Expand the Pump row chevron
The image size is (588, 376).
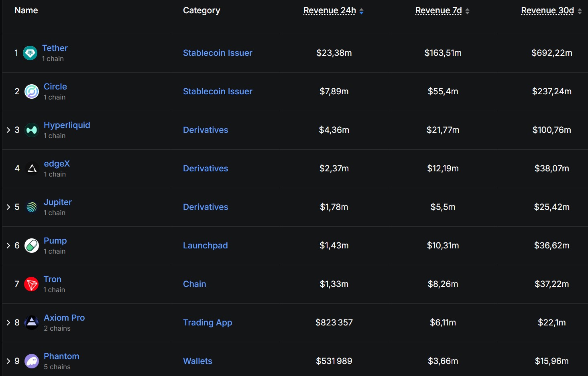[8, 245]
